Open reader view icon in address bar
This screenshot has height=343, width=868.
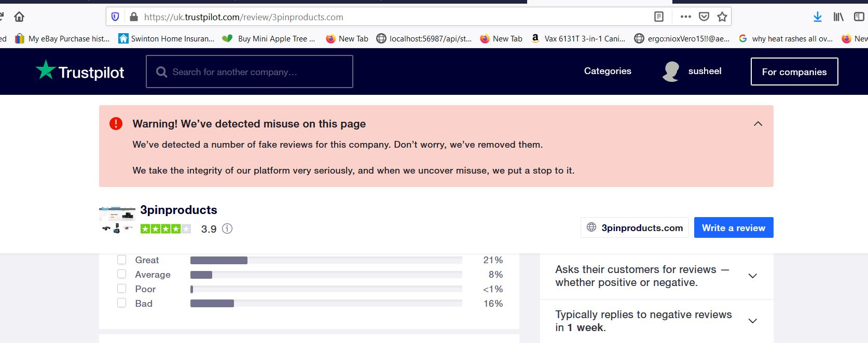658,17
